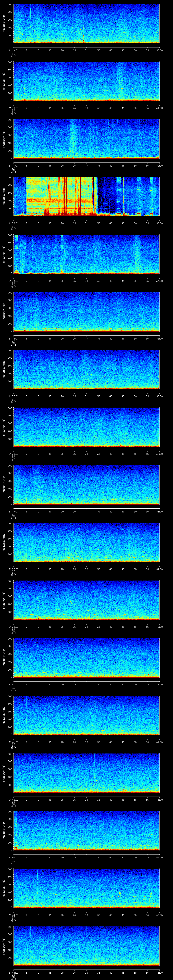
Task: Click the 21:41:00 start time label
Action: click(13, 742)
